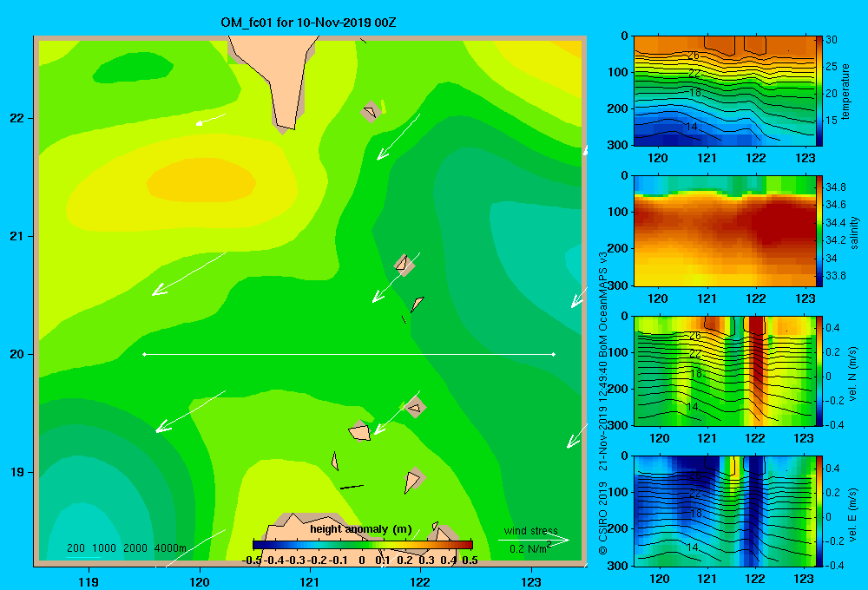Click depth label "0" beside salinity panel
Image resolution: width=868 pixels, height=590 pixels.
pos(624,176)
